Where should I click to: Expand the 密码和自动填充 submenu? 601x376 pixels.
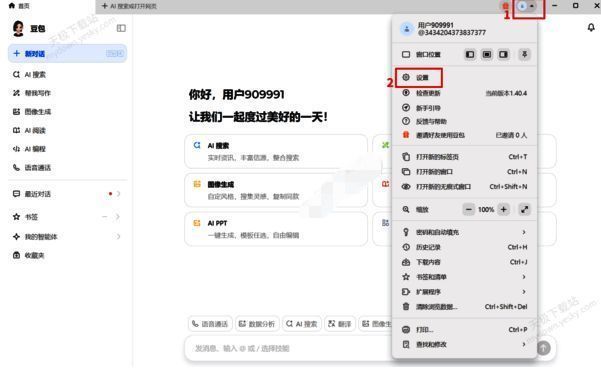pyautogui.click(x=464, y=232)
